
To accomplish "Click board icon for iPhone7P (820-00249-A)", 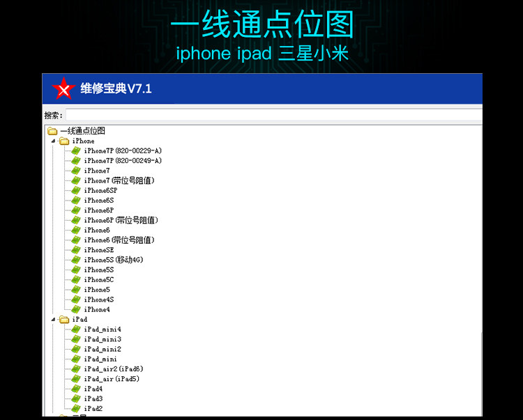I will click(76, 161).
